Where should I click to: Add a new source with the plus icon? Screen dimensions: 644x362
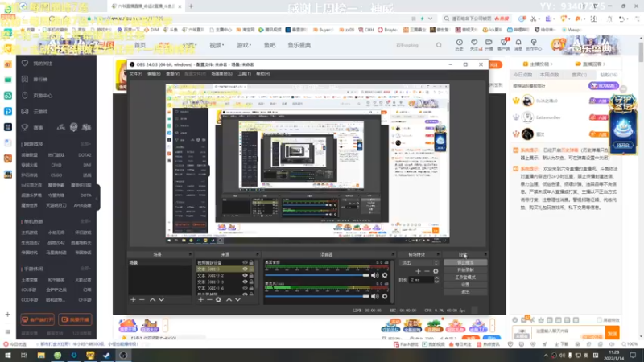tap(200, 300)
